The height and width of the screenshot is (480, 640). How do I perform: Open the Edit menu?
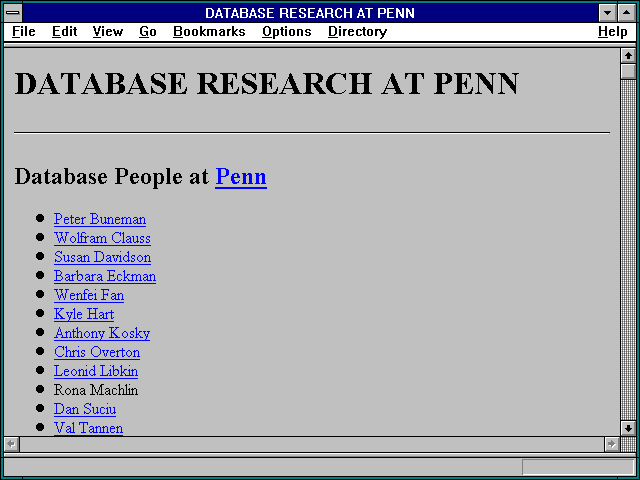point(64,32)
